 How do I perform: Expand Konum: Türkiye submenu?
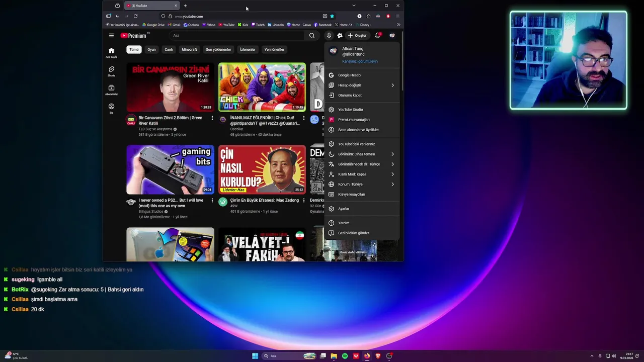[362, 185]
